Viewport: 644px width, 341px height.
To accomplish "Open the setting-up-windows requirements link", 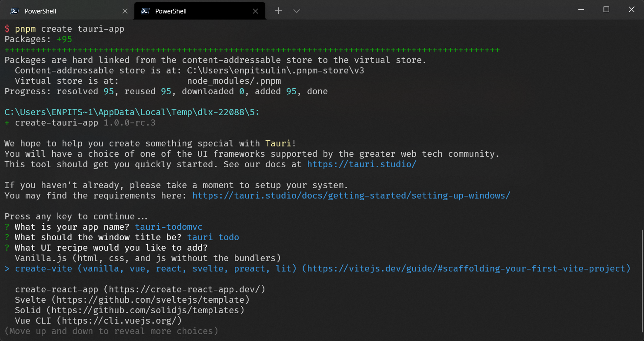I will tap(351, 195).
